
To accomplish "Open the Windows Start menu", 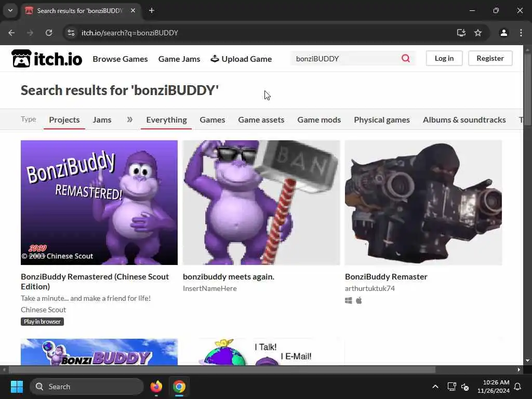I will 17,387.
